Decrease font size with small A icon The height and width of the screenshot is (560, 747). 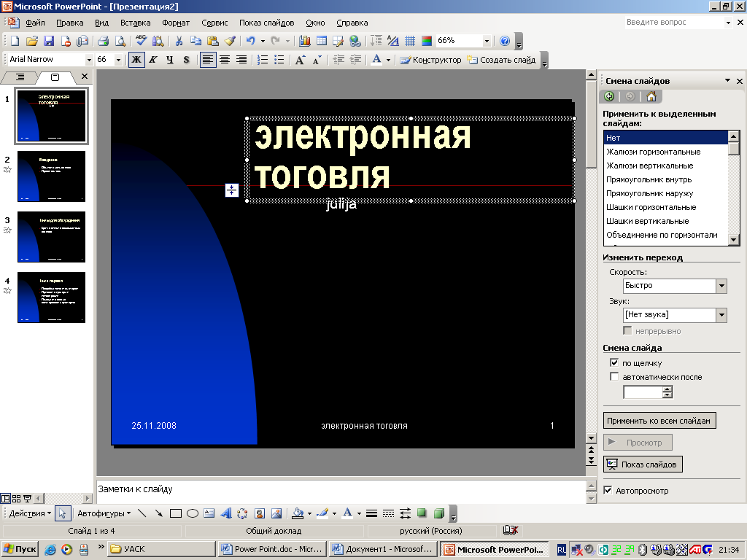click(317, 60)
